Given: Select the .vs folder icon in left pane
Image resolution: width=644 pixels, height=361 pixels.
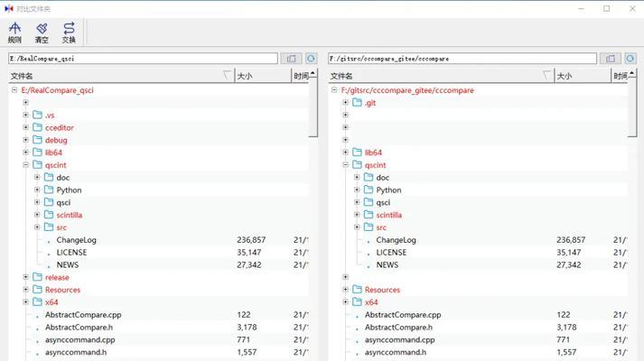Looking at the screenshot, I should (37, 115).
